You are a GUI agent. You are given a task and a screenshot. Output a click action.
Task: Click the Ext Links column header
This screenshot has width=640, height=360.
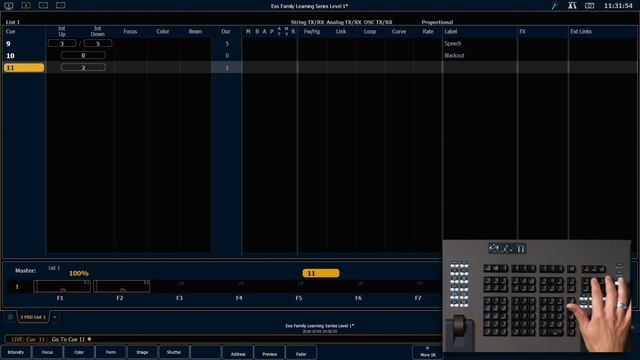(581, 31)
